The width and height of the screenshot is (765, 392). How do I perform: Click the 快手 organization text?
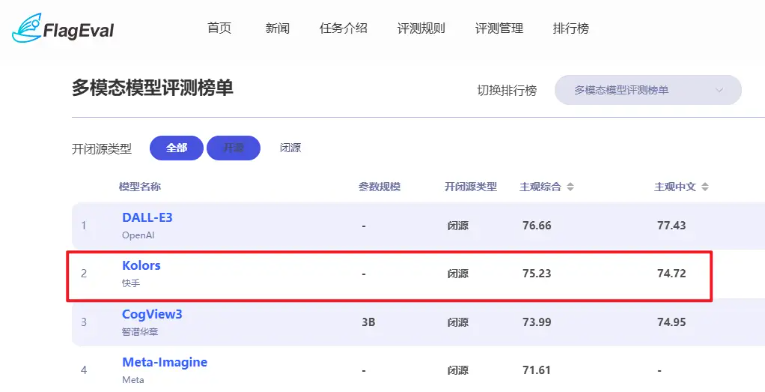coord(131,283)
